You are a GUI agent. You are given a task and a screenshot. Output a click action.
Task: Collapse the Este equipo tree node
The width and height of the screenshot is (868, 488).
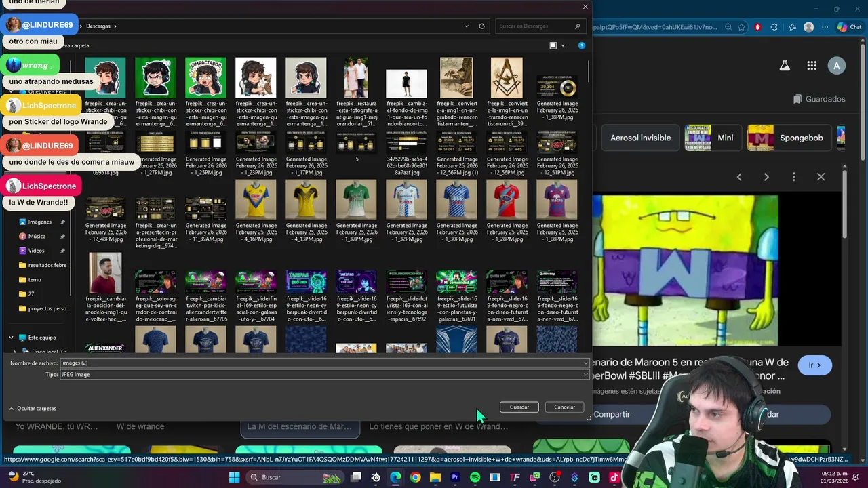tap(11, 337)
